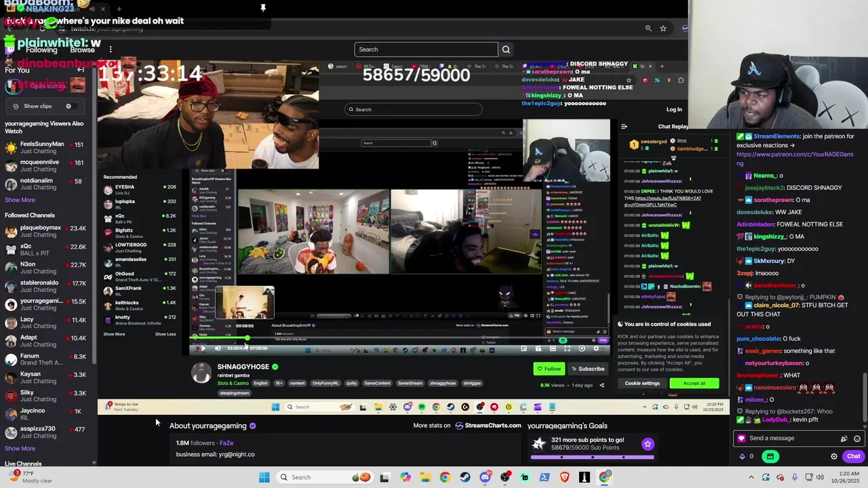The height and width of the screenshot is (488, 868).
Task: Click the Windows taskbar Search box
Action: pos(325,477)
